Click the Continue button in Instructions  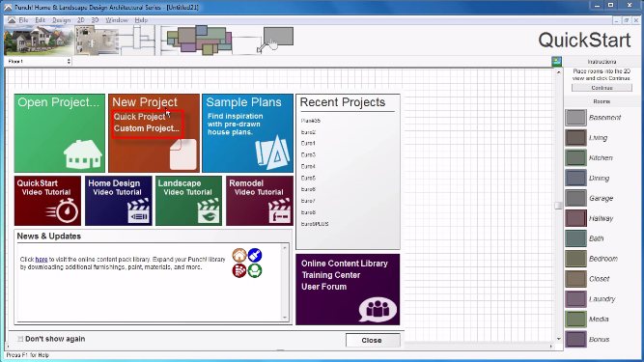602,88
